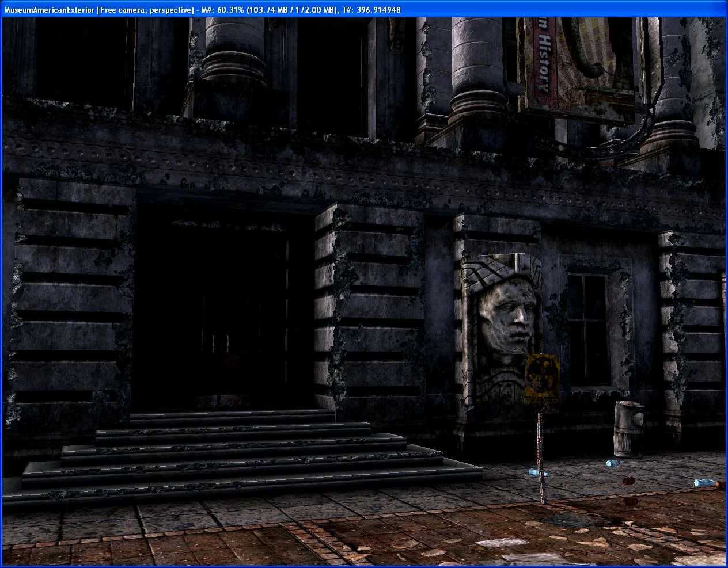728x568 pixels.
Task: Click the MuseumAmericanExterior window title bar
Action: coord(364,9)
